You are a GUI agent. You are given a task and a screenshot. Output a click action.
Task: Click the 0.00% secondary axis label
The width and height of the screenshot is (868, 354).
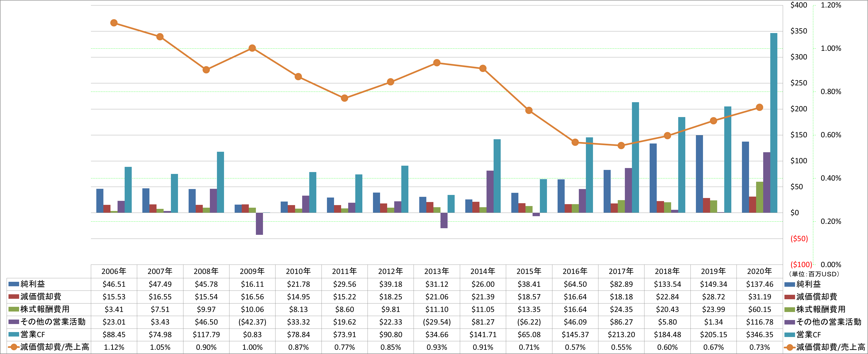831,264
